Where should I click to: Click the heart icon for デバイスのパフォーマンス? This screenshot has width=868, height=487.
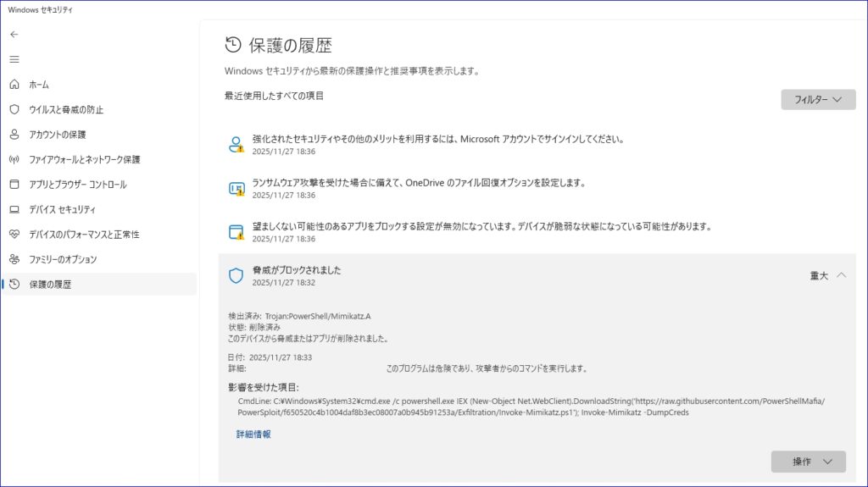point(14,234)
